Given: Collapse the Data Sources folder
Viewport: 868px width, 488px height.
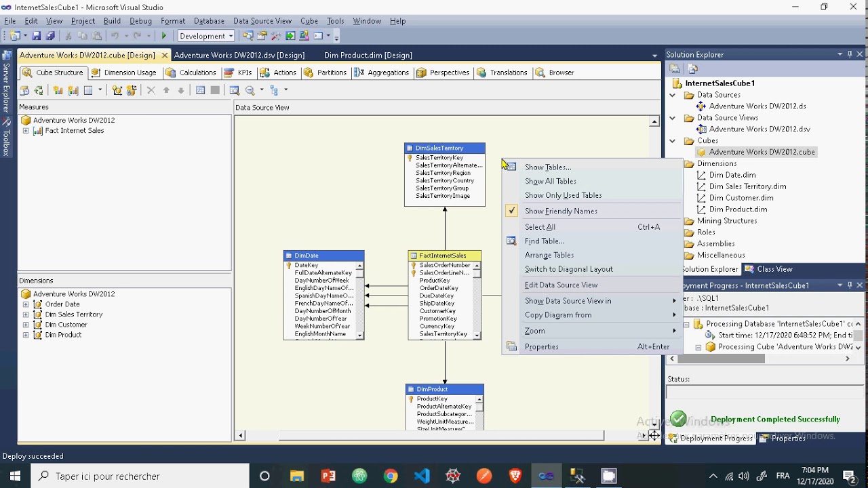Looking at the screenshot, I should click(x=673, y=95).
